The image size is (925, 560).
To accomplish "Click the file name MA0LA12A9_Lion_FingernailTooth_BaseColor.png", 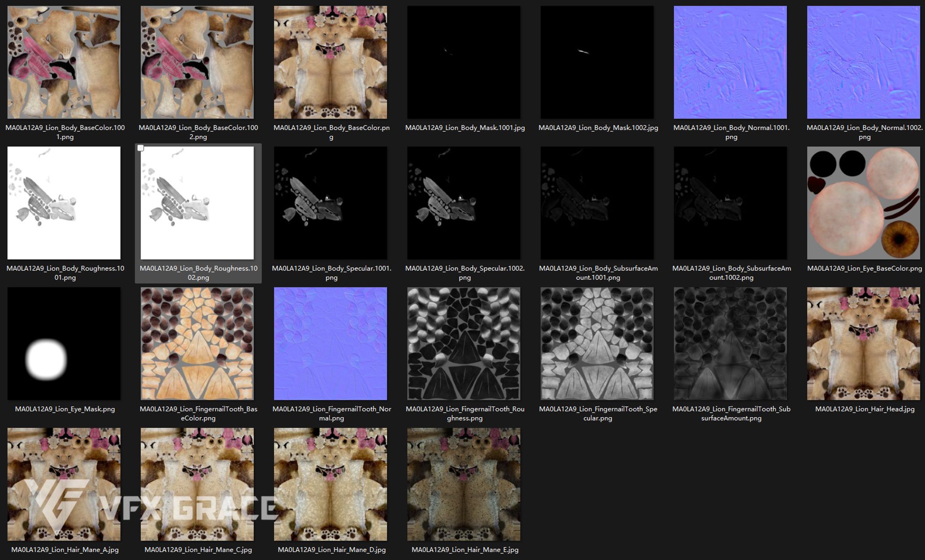I will pos(198,413).
